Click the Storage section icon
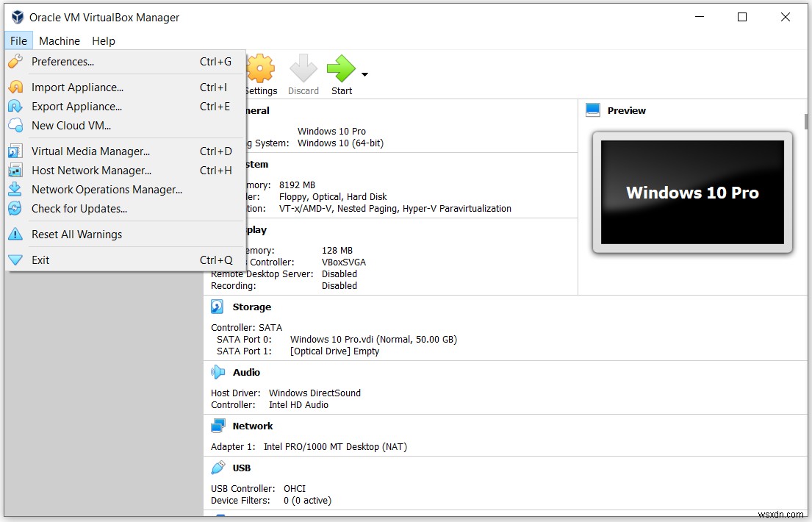Screen dimensions: 812x522 217,307
